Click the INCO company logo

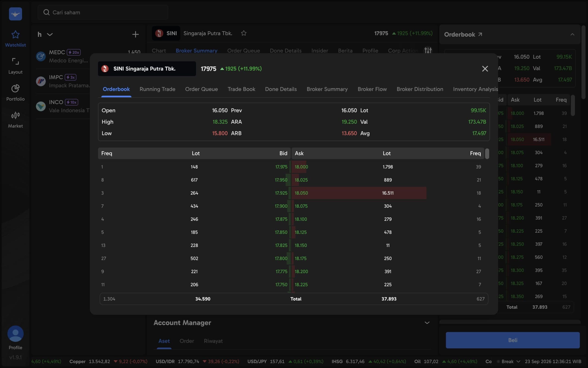[x=41, y=106]
